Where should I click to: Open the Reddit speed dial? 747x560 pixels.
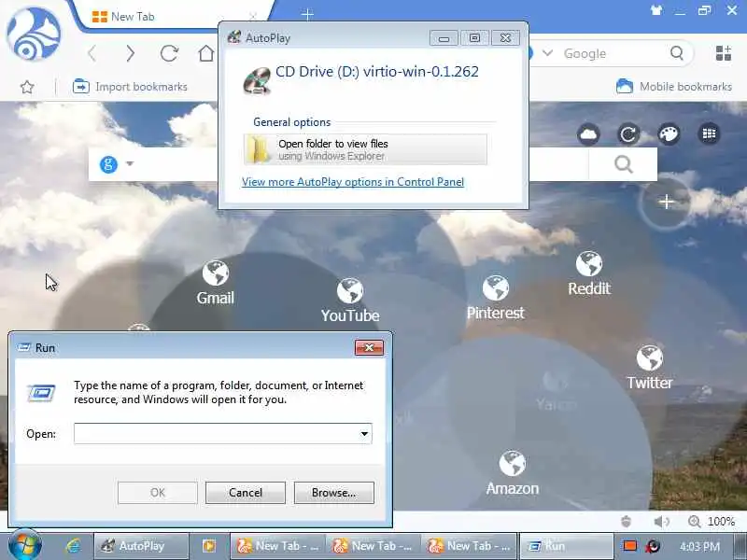(x=589, y=273)
